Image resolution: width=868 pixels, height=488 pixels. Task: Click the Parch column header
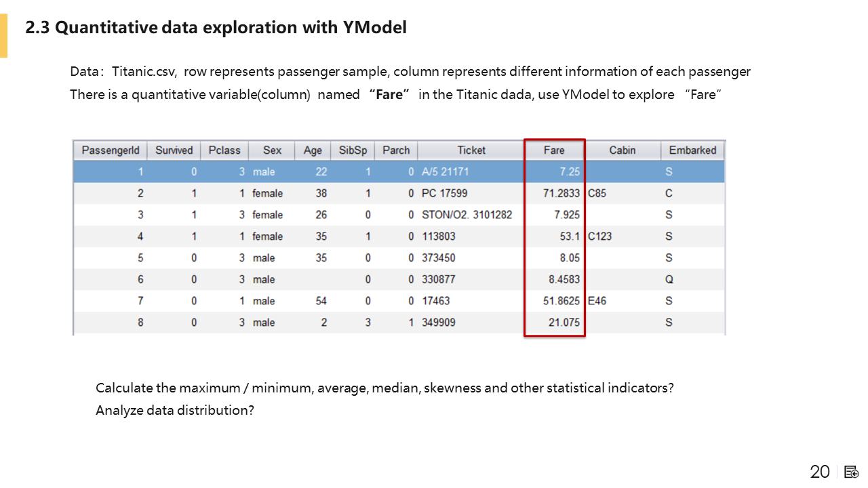point(396,150)
